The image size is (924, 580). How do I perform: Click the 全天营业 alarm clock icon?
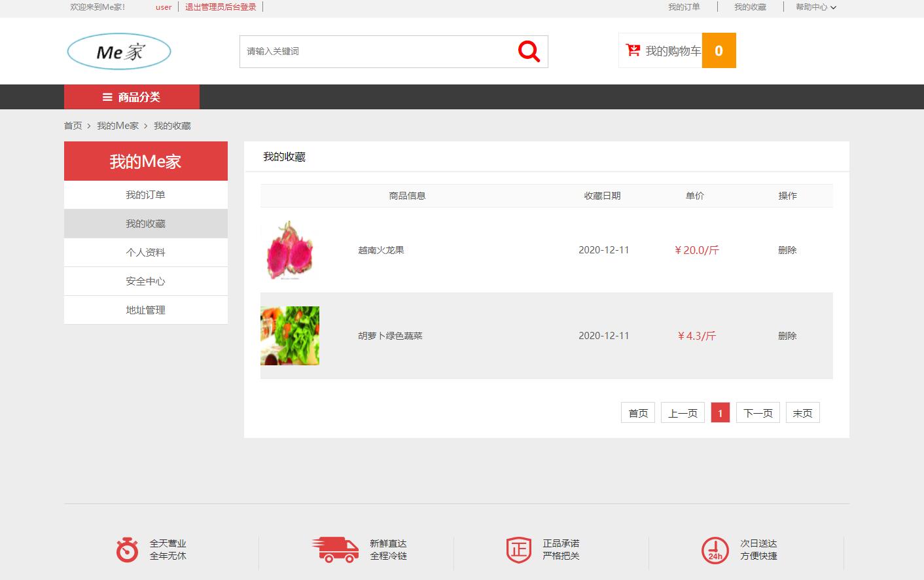coord(126,550)
